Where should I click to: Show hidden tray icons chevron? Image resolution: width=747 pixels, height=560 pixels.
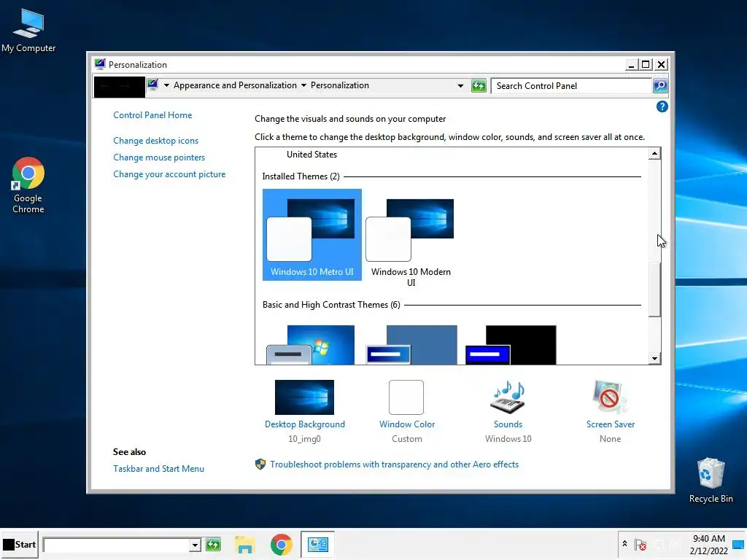tap(624, 544)
